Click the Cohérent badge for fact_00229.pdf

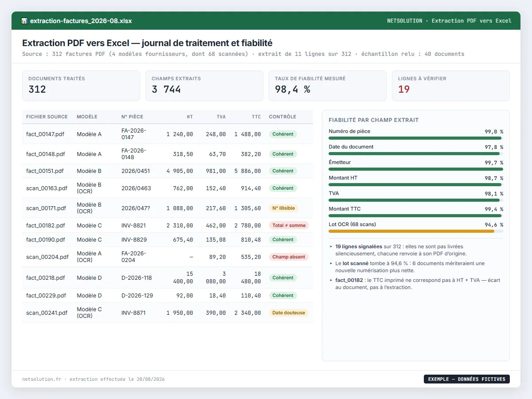click(x=283, y=295)
